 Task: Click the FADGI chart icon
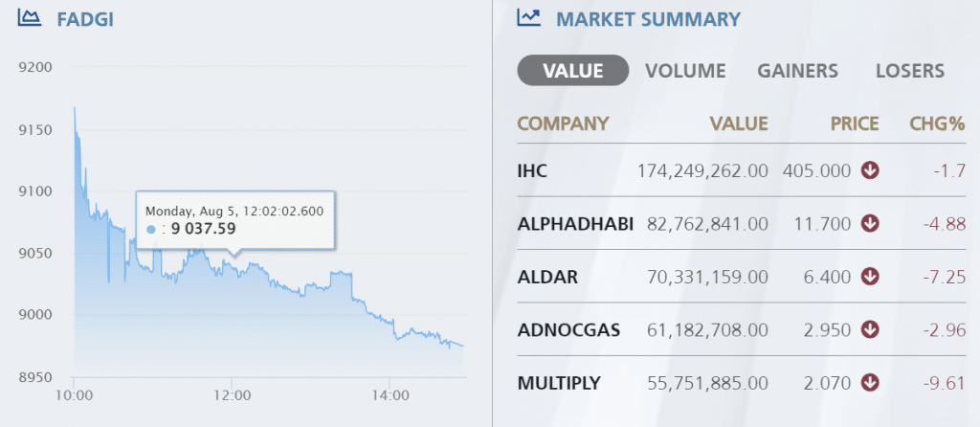point(29,18)
